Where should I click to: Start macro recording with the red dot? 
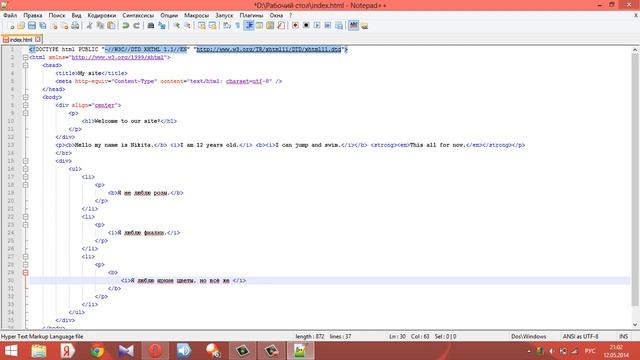295,26
